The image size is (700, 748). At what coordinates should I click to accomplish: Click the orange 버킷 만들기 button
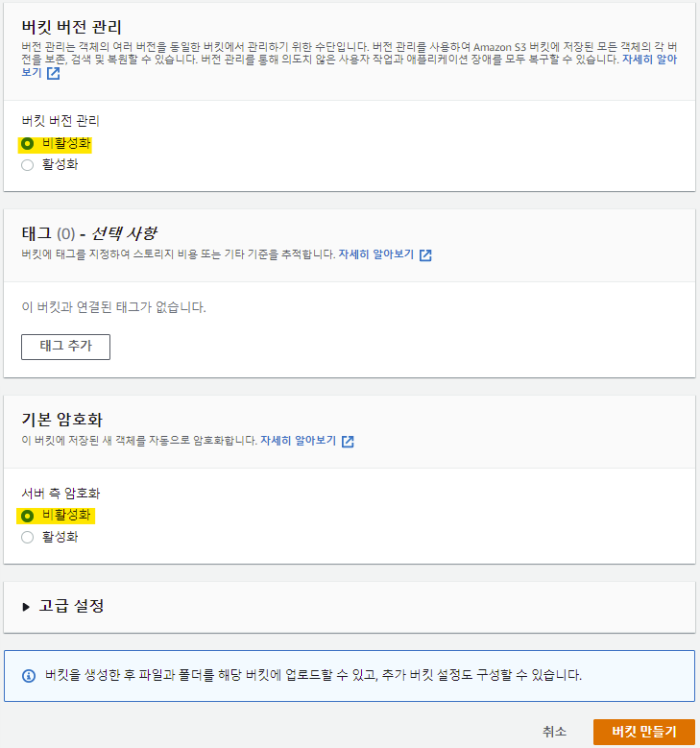(643, 732)
